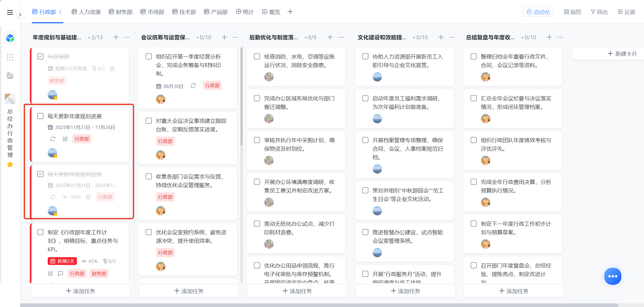This screenshot has width=644, height=307.
Task: Check the 协助人力资源部开展新员工入职引导 task
Action: (365, 56)
